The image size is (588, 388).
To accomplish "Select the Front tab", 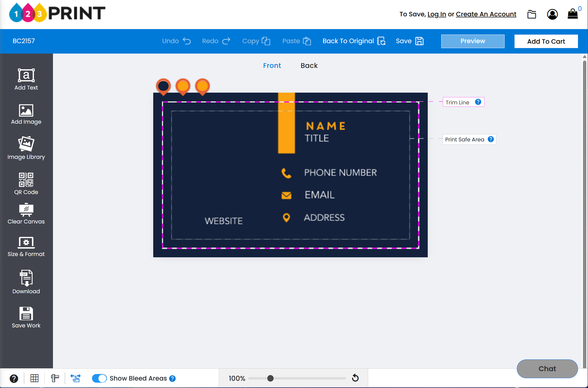I will [272, 65].
